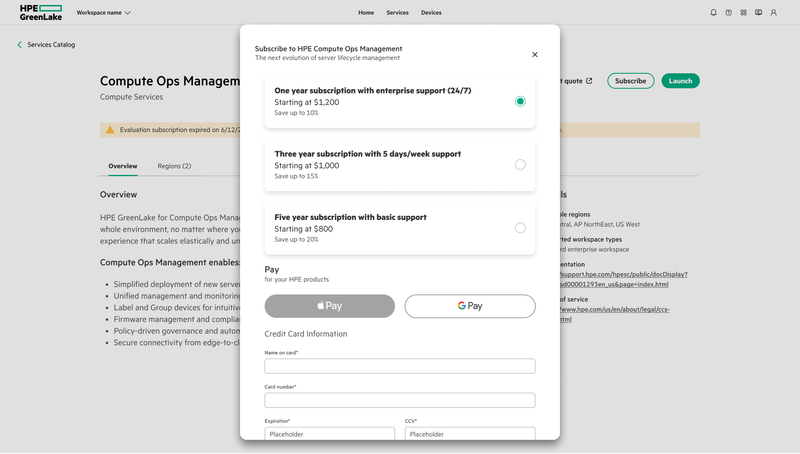Image resolution: width=800 pixels, height=454 pixels.
Task: Open the help question mark icon
Action: [729, 12]
